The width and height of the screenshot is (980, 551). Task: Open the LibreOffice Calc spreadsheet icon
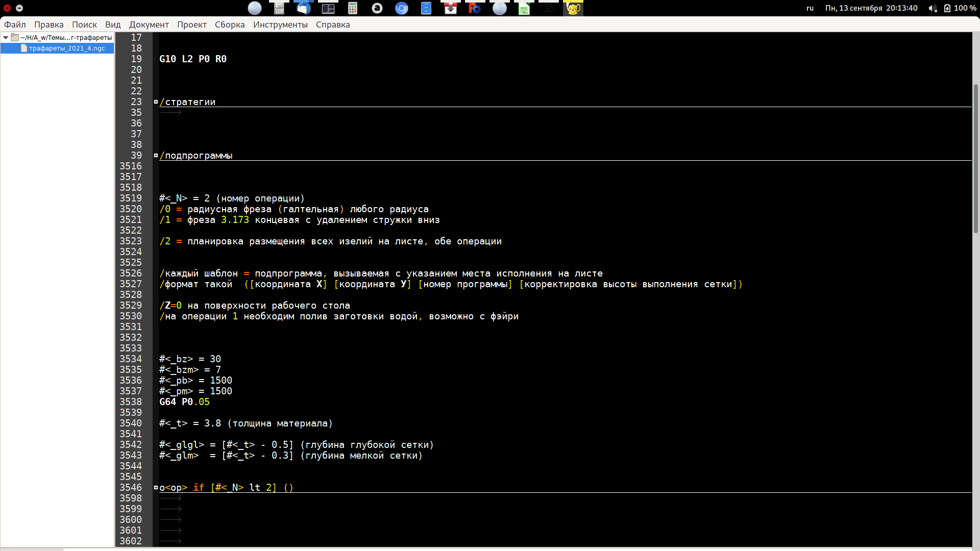(524, 8)
